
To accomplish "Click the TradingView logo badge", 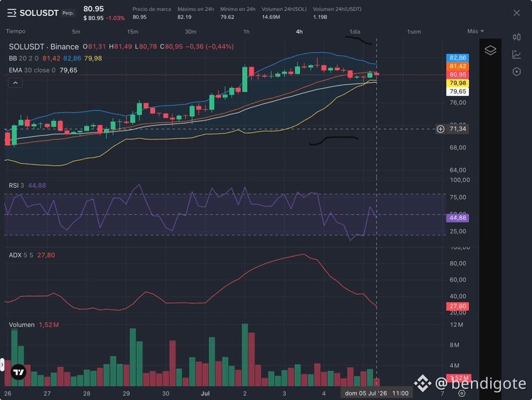I will (x=19, y=372).
